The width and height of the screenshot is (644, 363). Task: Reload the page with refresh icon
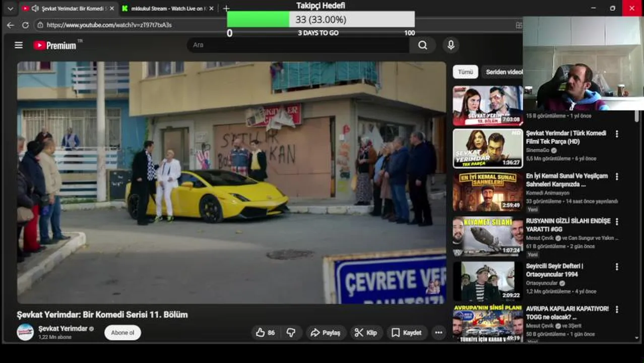pos(25,25)
